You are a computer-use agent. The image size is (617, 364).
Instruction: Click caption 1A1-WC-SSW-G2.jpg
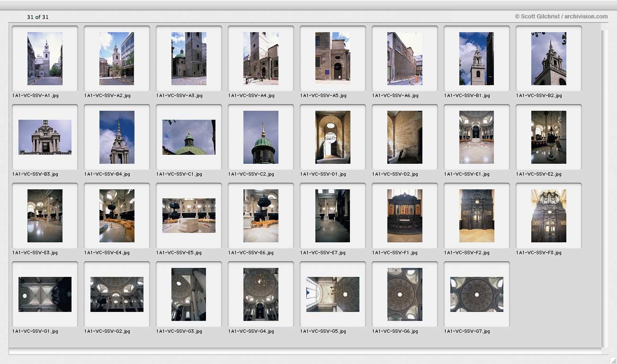(x=107, y=331)
